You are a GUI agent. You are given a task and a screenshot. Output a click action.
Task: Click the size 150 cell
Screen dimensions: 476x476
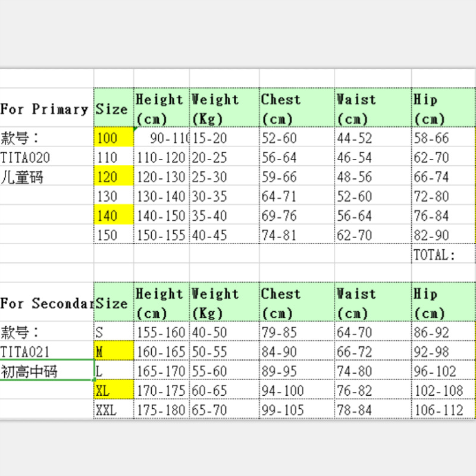click(114, 235)
